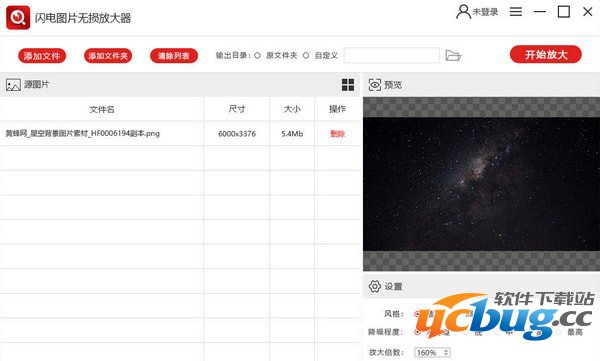This screenshot has width=600, height=361.
Task: Maximize the window
Action: point(564,12)
